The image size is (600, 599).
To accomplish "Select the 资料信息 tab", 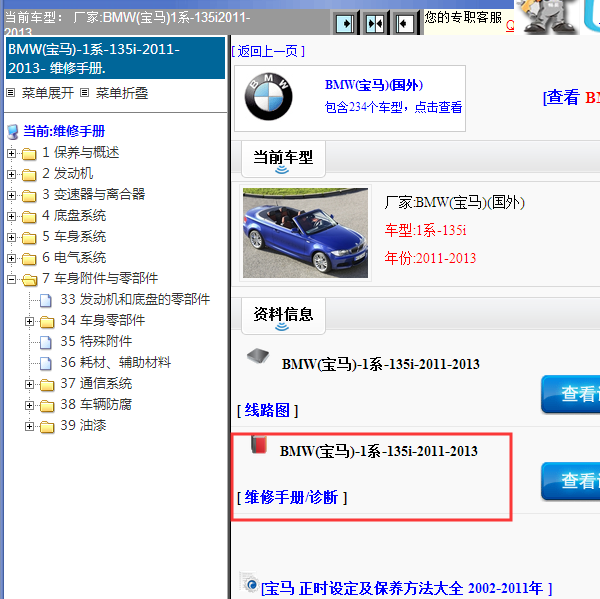I will [283, 316].
